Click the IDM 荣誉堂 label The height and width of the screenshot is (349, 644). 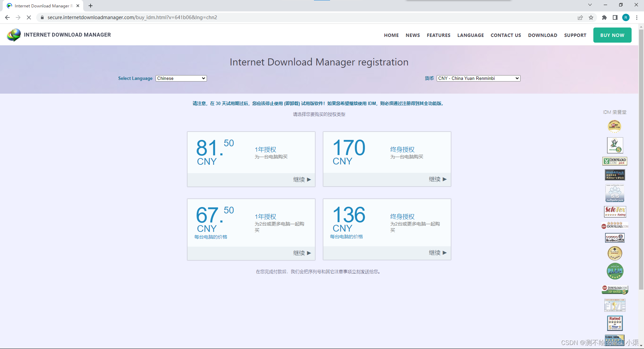(x=614, y=112)
